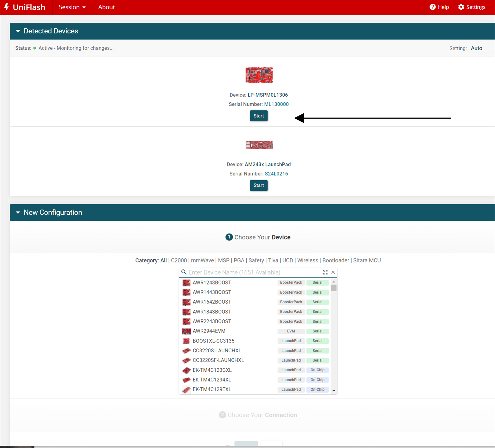This screenshot has width=495, height=448.
Task: Click the search magnifier icon
Action: click(184, 272)
